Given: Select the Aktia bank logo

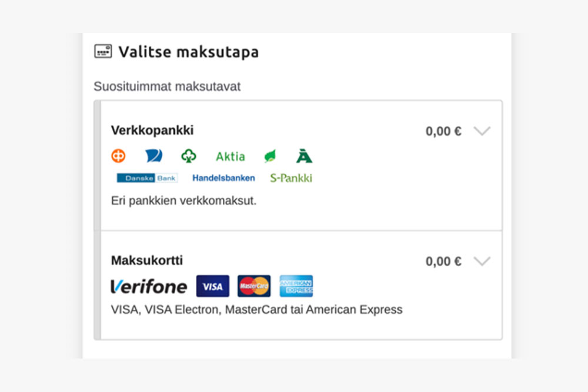Looking at the screenshot, I should tap(230, 156).
